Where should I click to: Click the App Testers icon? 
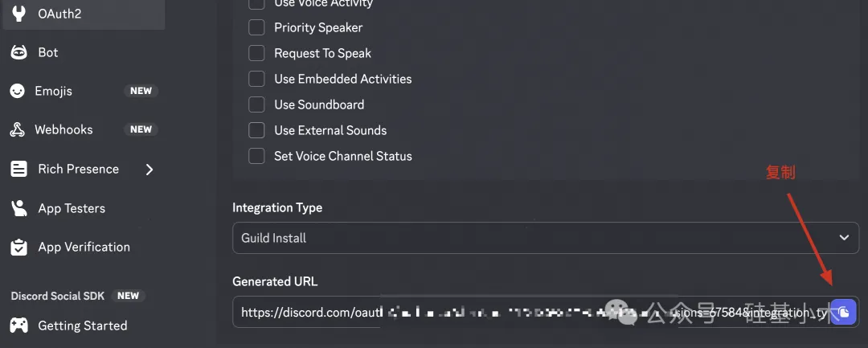[18, 208]
